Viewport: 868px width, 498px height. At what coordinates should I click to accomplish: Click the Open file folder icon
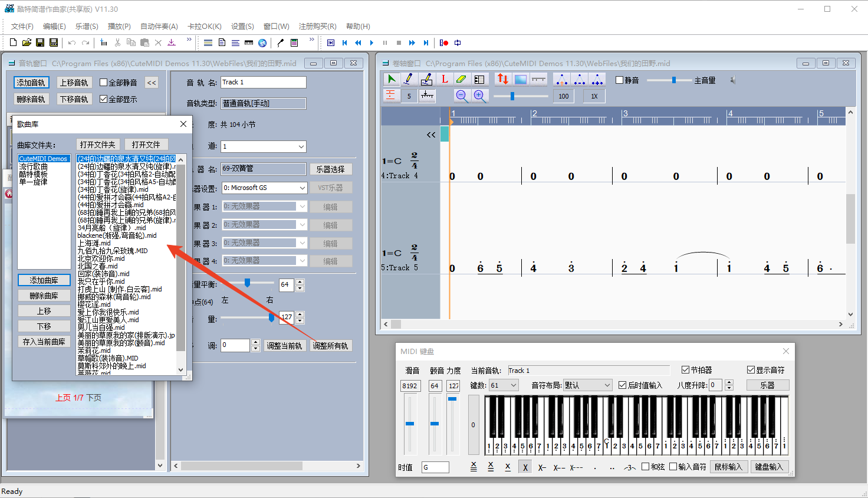point(27,42)
